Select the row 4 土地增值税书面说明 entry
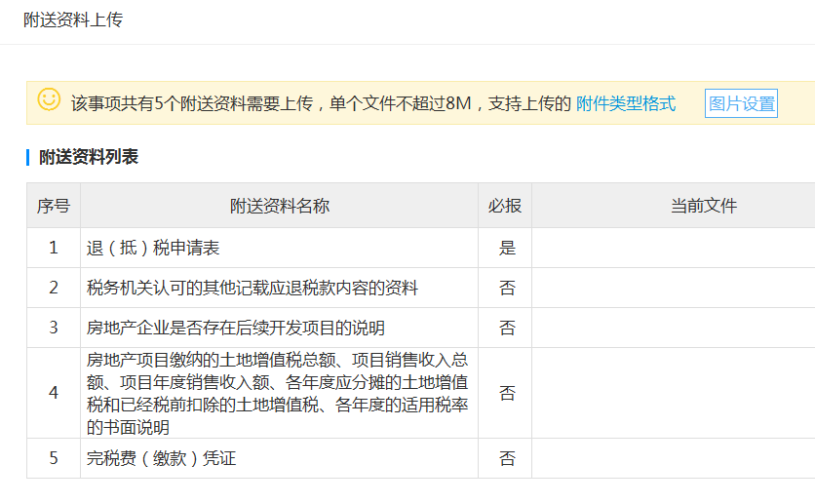815x504 pixels. pos(421,393)
